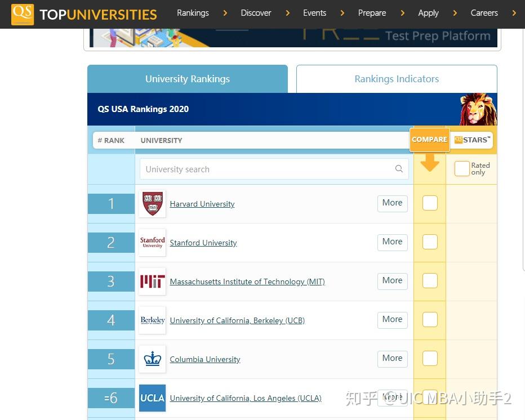The height and width of the screenshot is (420, 525).
Task: Open the Rankings menu
Action: [193, 13]
